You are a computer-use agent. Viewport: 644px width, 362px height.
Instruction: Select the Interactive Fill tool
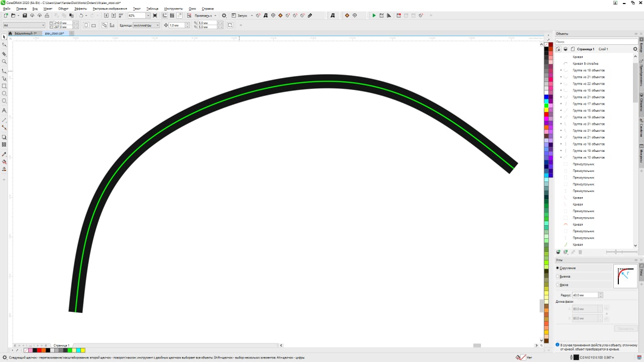click(4, 162)
